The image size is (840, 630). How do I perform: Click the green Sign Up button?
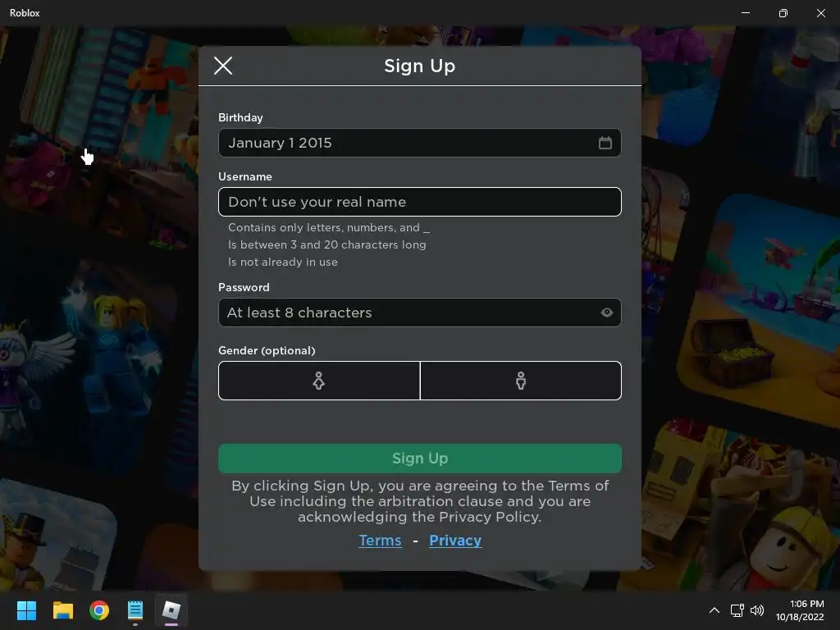(x=419, y=459)
